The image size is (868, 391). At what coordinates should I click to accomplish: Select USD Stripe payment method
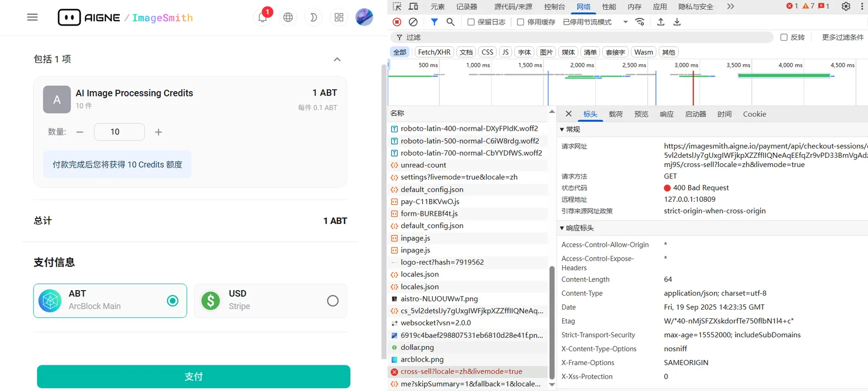pyautogui.click(x=271, y=300)
